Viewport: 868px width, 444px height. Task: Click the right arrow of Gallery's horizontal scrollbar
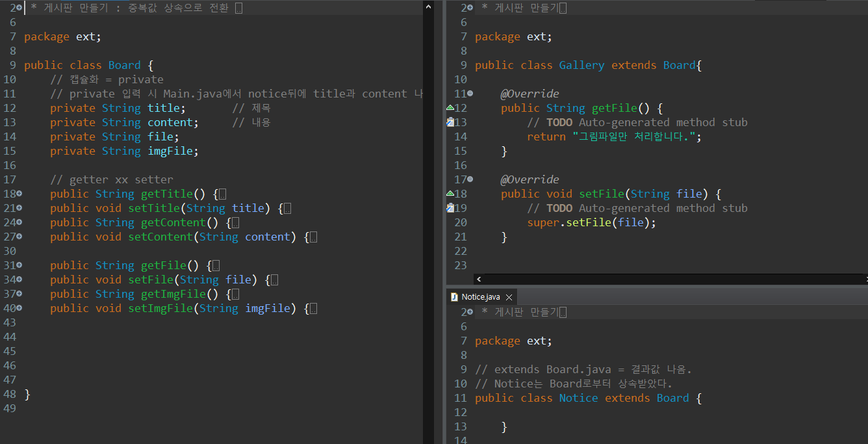pyautogui.click(x=864, y=279)
